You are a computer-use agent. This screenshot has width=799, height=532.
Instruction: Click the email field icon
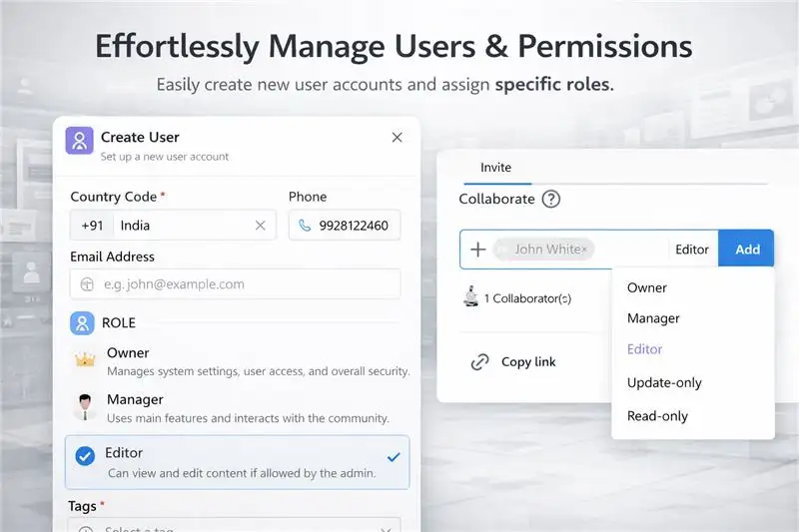pos(87,284)
